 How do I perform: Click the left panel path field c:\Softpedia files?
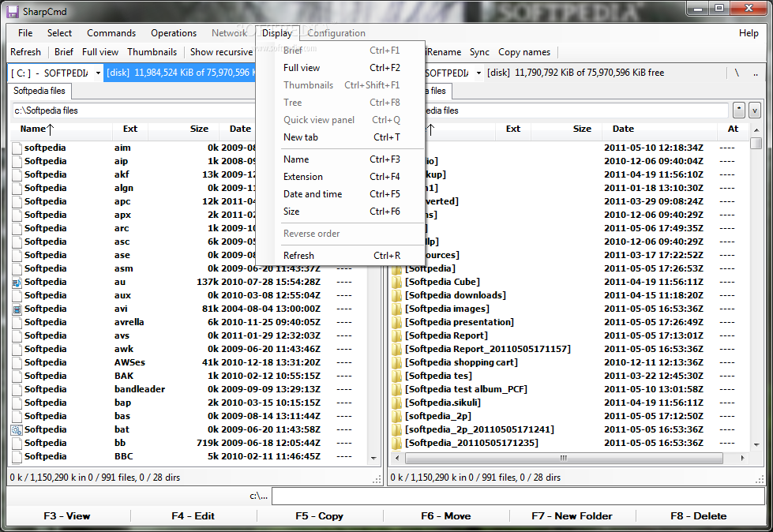coord(133,111)
